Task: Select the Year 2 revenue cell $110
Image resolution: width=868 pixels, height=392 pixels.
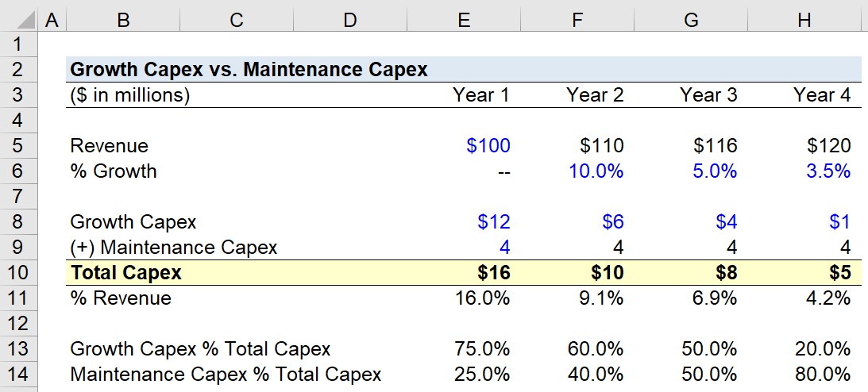Action: tap(602, 145)
